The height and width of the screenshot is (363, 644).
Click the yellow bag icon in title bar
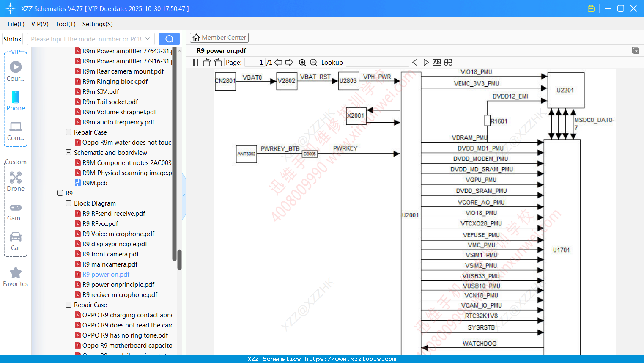coord(591,8)
